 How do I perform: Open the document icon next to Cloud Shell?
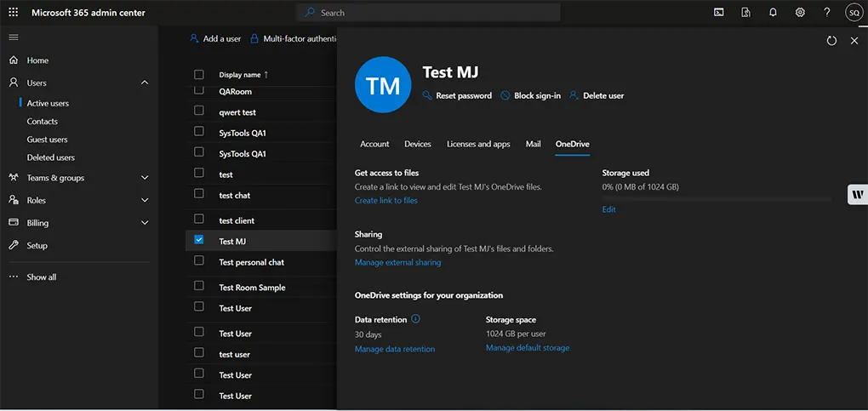(745, 12)
